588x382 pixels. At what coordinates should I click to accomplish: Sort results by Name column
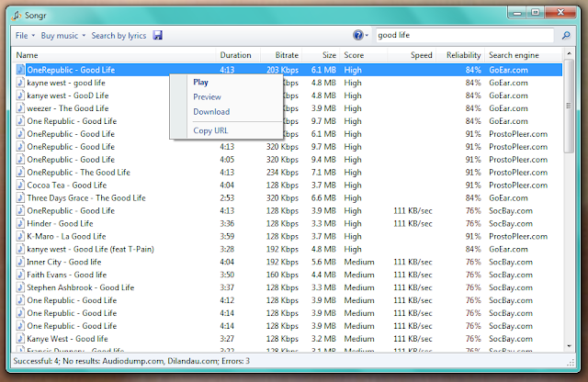click(114, 55)
